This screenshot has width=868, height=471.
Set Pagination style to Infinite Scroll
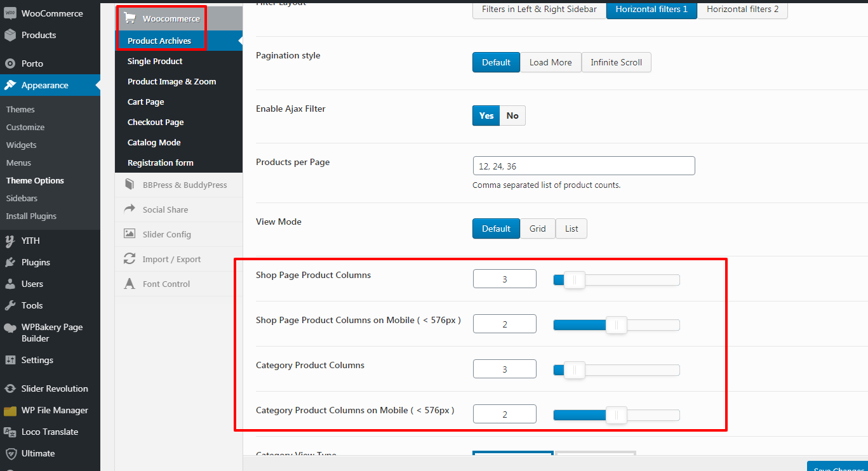coord(616,62)
